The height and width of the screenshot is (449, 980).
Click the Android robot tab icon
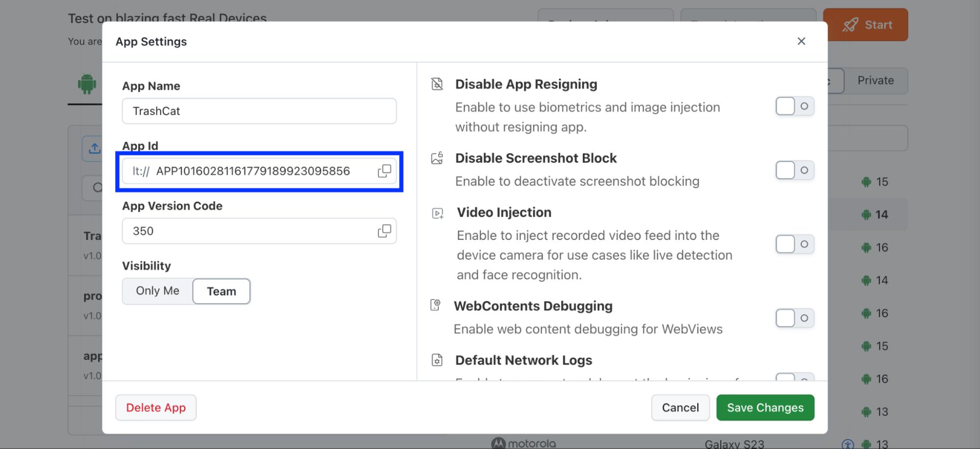(x=87, y=83)
